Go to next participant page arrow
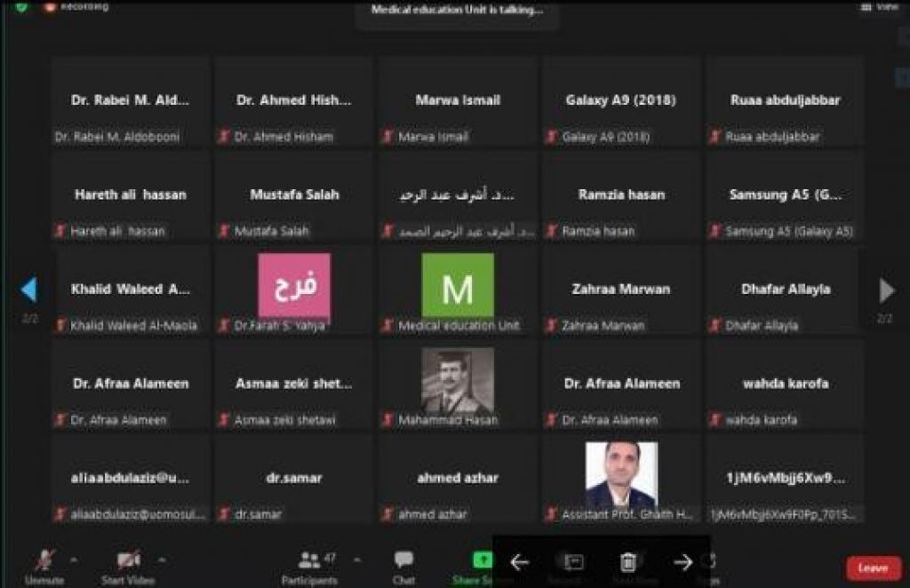910x588 pixels. [x=886, y=290]
